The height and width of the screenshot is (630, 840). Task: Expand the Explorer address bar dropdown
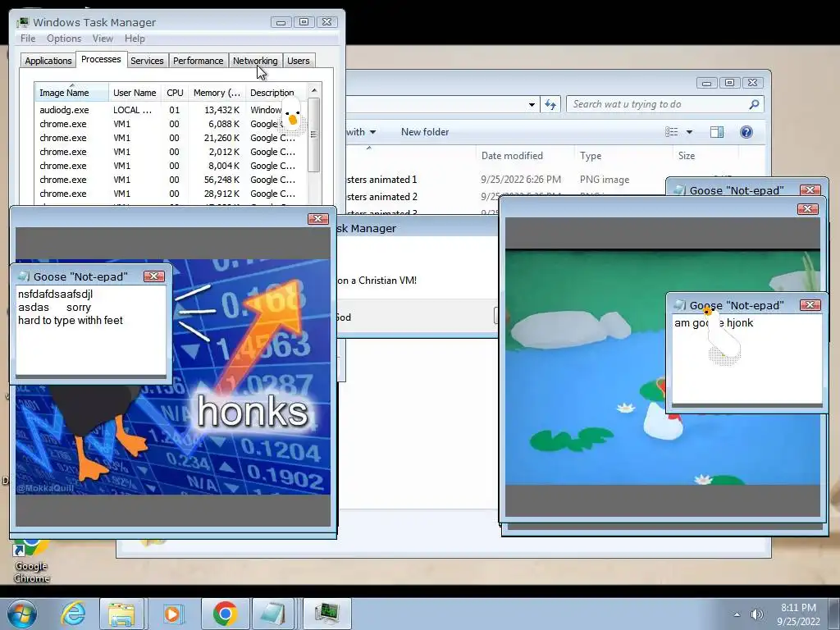(532, 104)
